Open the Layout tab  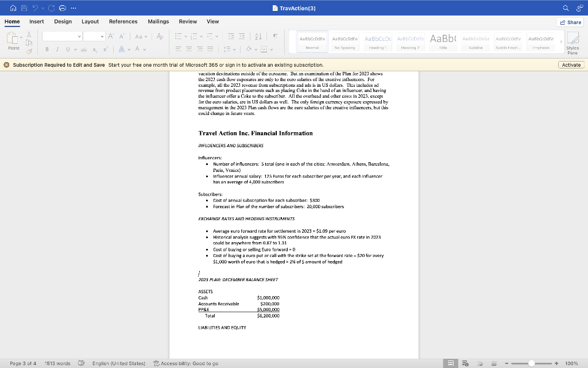[x=90, y=21]
